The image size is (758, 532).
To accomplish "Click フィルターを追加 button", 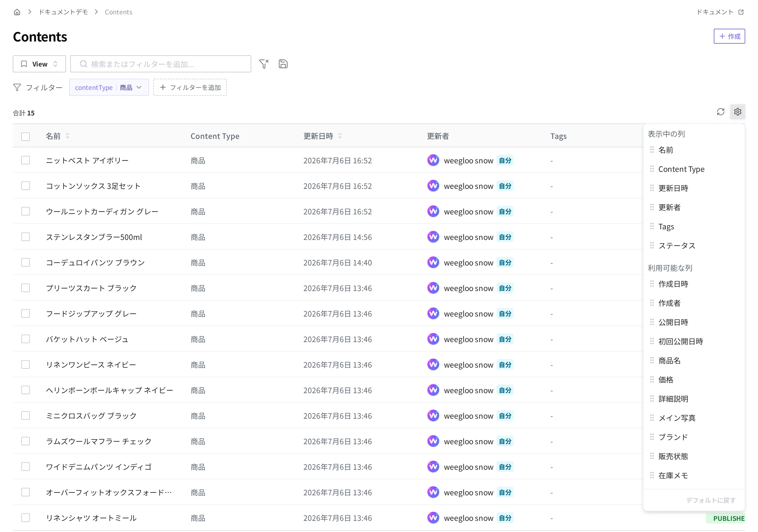I will coord(190,88).
